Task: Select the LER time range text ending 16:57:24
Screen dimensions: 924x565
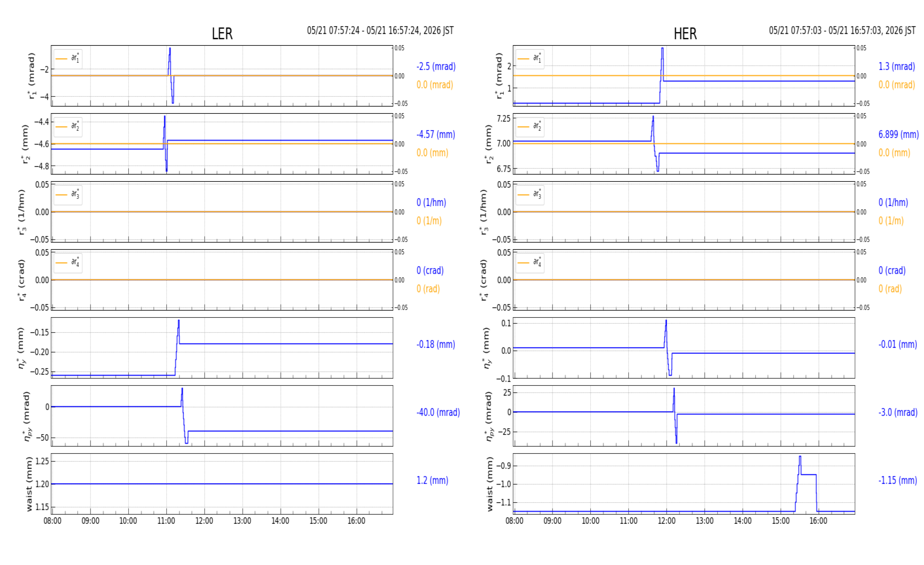Action: [380, 31]
